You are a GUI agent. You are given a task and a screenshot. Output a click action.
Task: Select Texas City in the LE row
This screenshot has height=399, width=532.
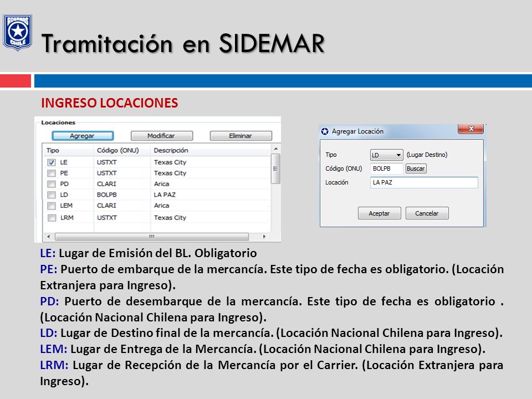[x=170, y=162]
